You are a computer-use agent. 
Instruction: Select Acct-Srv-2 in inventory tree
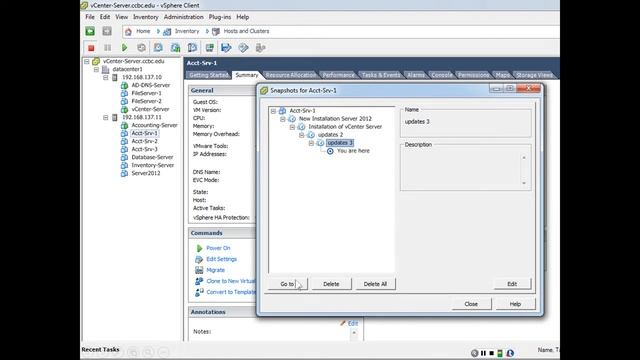[x=144, y=141]
